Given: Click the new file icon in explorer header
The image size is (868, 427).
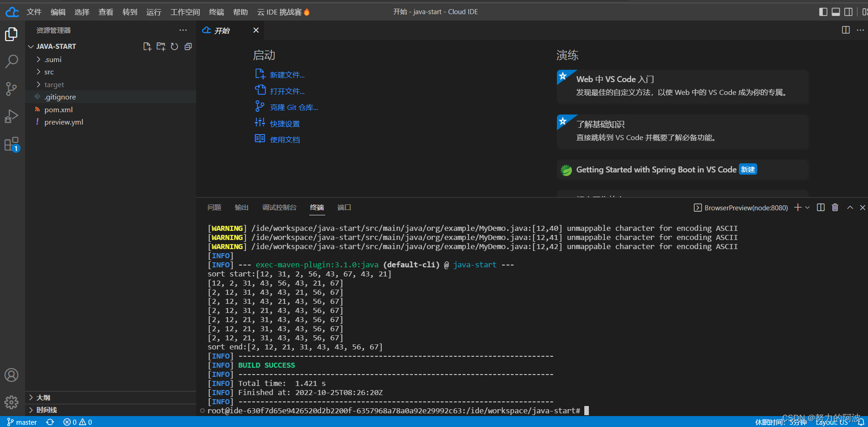Looking at the screenshot, I should pyautogui.click(x=147, y=47).
